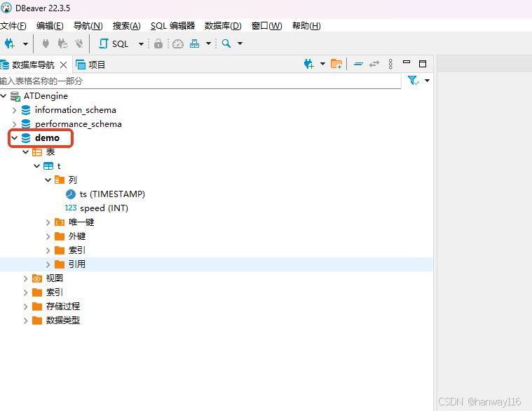Click the Connect plug icon

point(46,43)
